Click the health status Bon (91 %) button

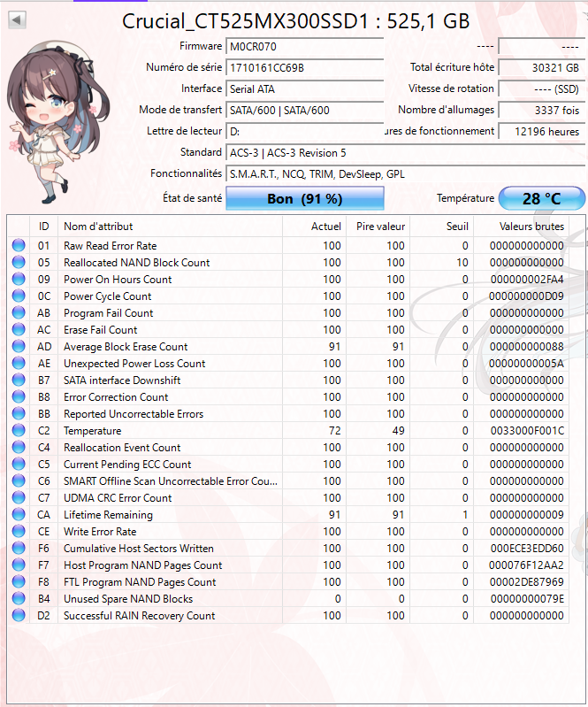305,198
